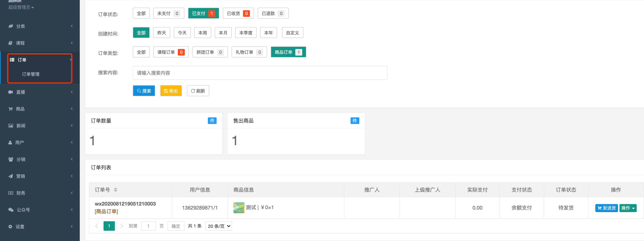Image resolution: width=644 pixels, height=241 pixels.
Task: Expand the 商品 menu chevron
Action: coord(72,109)
